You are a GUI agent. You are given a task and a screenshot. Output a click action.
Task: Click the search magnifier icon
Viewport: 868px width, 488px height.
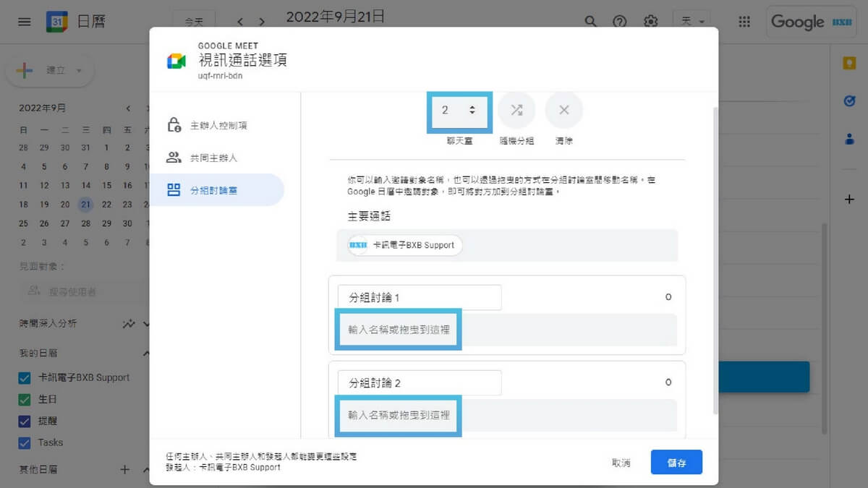pos(591,22)
